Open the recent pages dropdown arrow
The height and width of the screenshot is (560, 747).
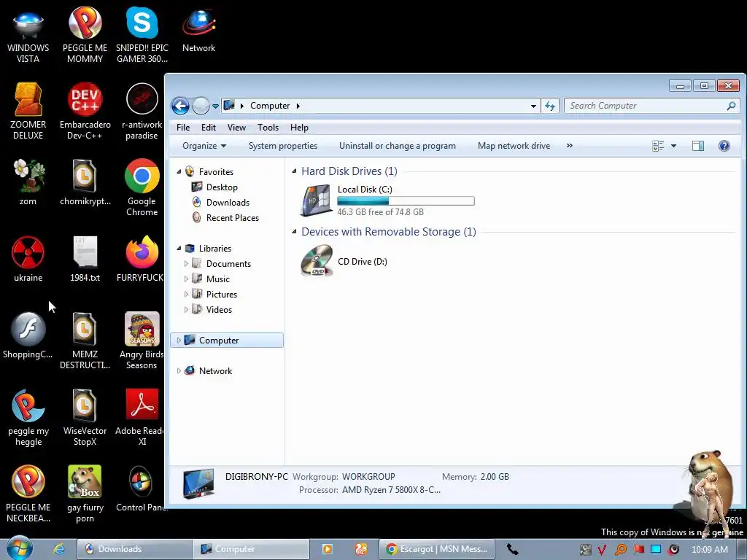[x=215, y=106]
